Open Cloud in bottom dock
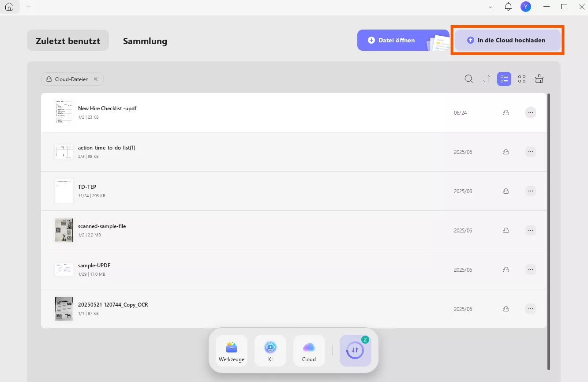 pyautogui.click(x=309, y=351)
